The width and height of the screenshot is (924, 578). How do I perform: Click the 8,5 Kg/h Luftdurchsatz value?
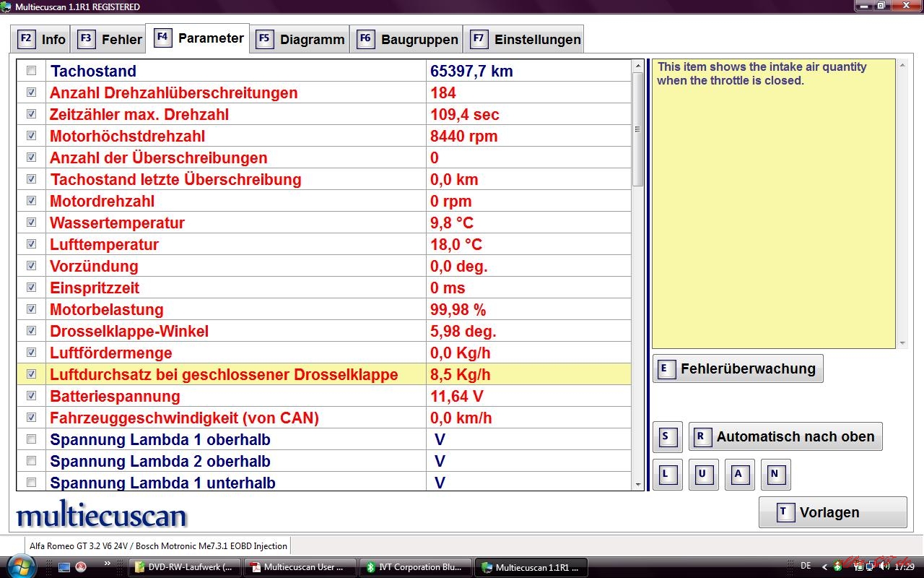pyautogui.click(x=461, y=374)
